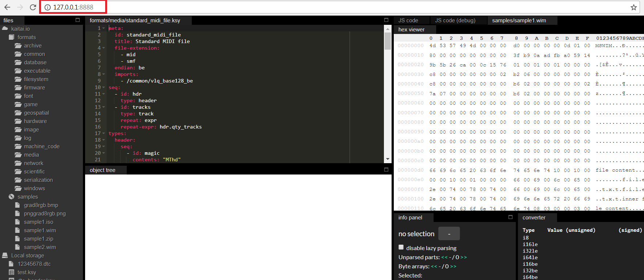Image resolution: width=644 pixels, height=280 pixels.
Task: Collapse the meta section fold arrow on line 1
Action: tap(104, 28)
